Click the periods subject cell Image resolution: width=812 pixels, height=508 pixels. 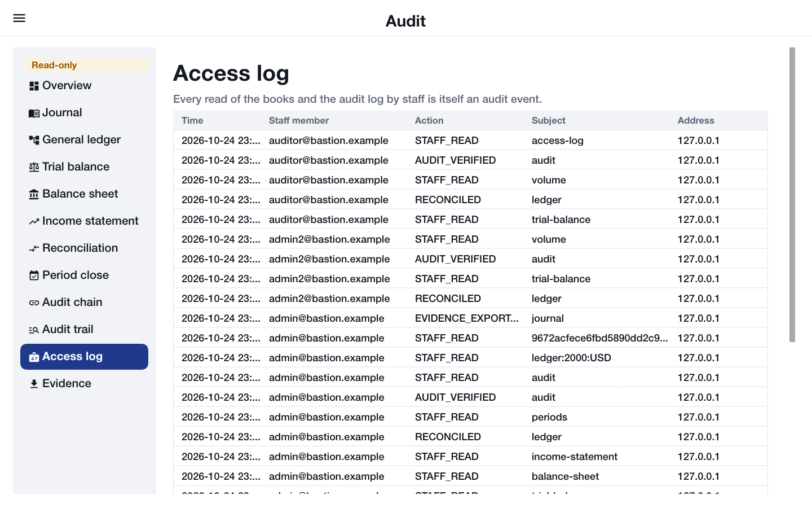coord(549,417)
